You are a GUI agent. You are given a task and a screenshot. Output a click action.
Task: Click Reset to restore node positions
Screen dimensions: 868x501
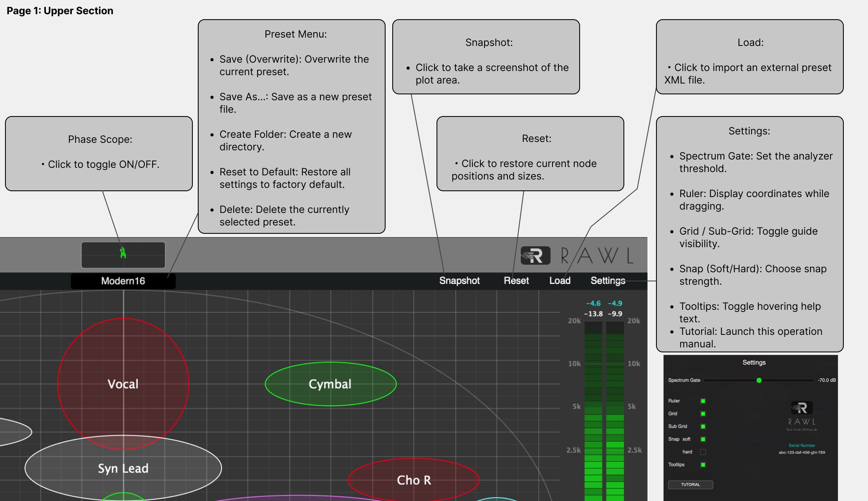click(x=516, y=281)
